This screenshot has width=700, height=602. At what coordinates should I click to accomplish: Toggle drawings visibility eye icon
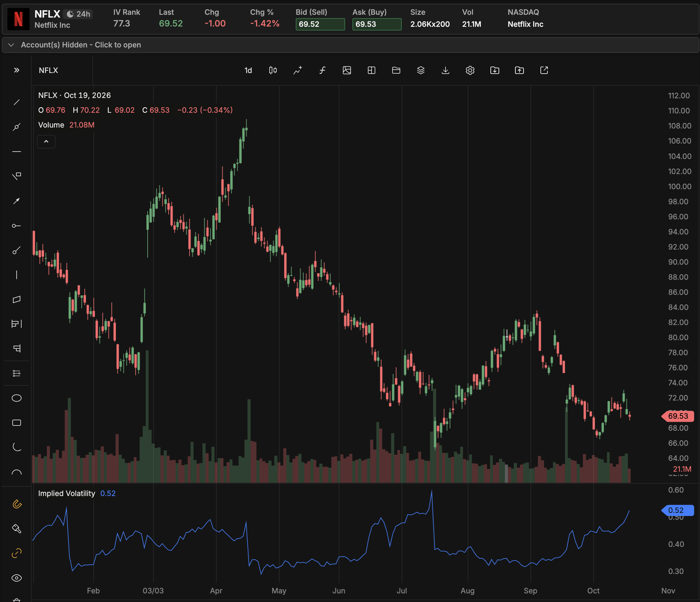point(17,578)
